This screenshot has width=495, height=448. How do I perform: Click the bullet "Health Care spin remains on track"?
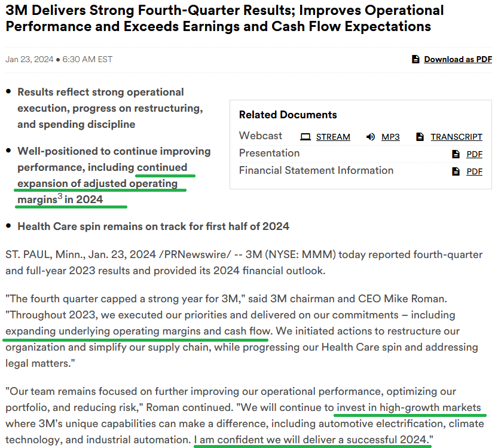(154, 226)
